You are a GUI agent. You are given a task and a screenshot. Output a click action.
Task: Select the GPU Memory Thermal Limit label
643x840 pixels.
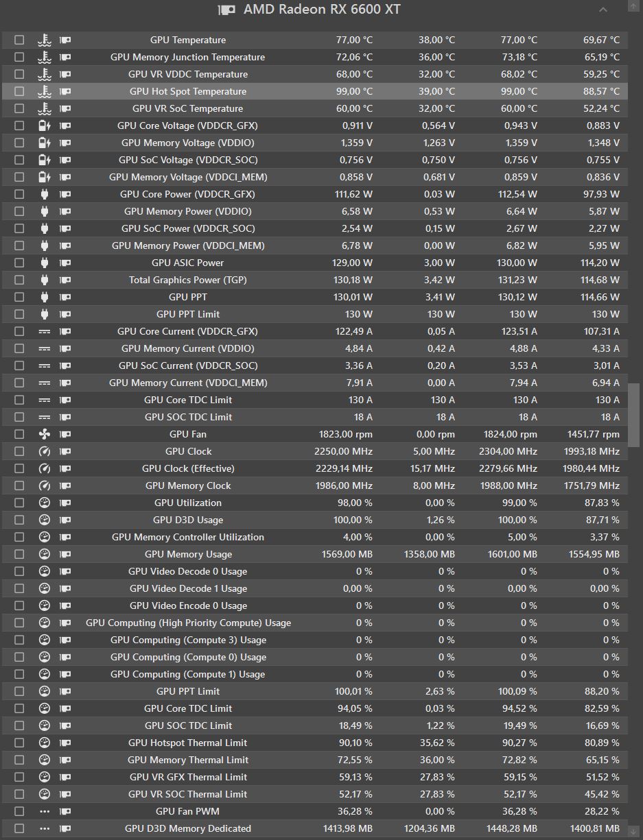[x=188, y=760]
